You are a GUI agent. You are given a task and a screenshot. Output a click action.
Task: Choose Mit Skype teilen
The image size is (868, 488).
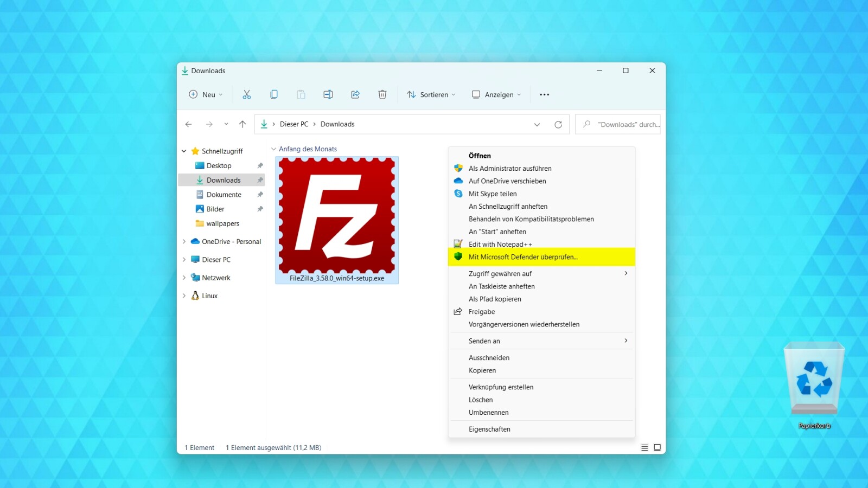point(541,194)
